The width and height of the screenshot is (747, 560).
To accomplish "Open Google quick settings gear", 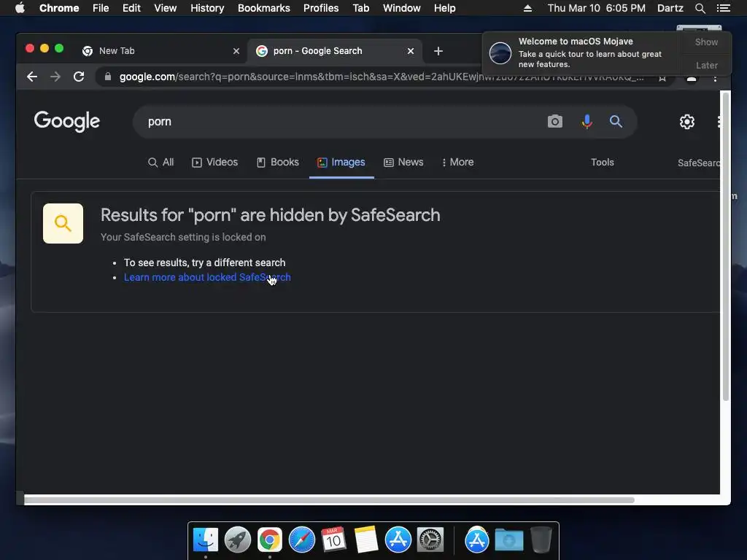I will click(x=687, y=122).
